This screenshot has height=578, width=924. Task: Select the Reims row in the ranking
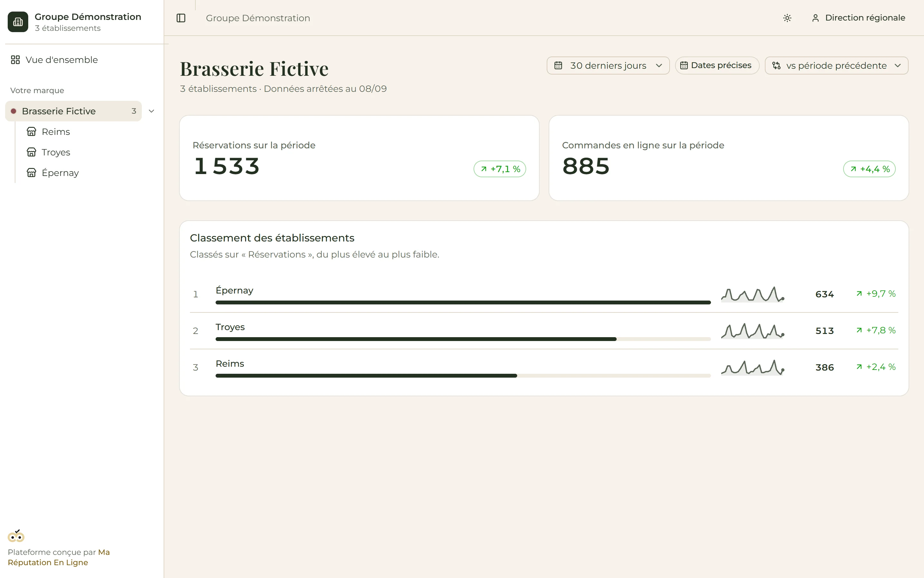(x=544, y=368)
